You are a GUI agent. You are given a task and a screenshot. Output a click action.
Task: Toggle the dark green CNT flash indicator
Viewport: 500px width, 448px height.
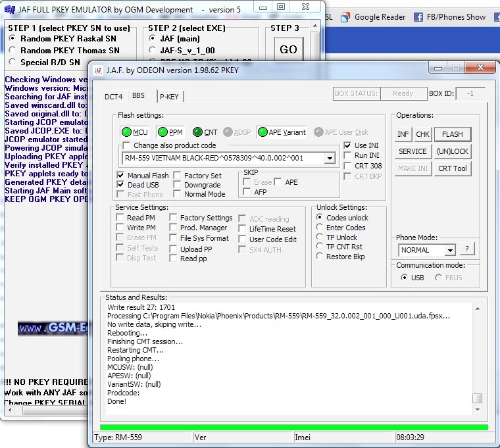coord(198,132)
